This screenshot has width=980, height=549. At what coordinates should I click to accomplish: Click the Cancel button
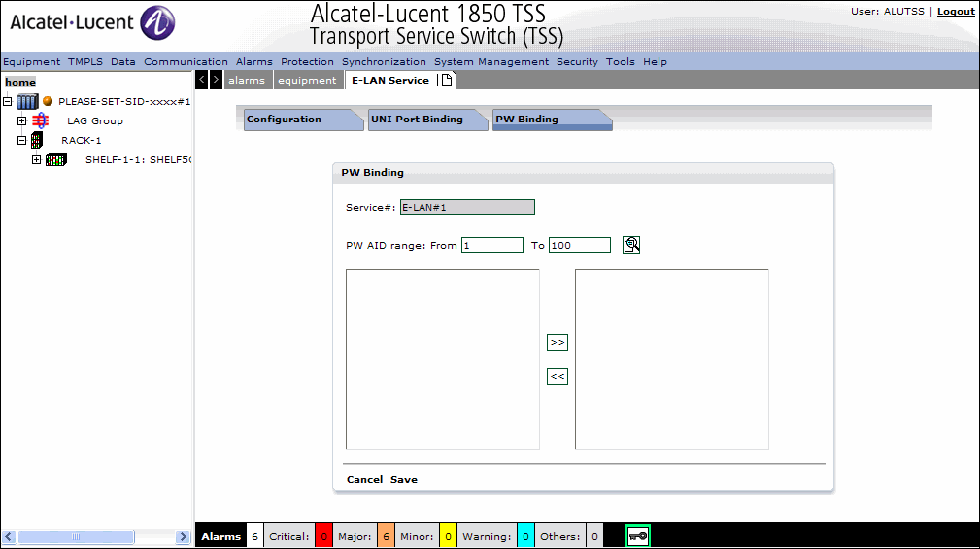[x=364, y=480]
